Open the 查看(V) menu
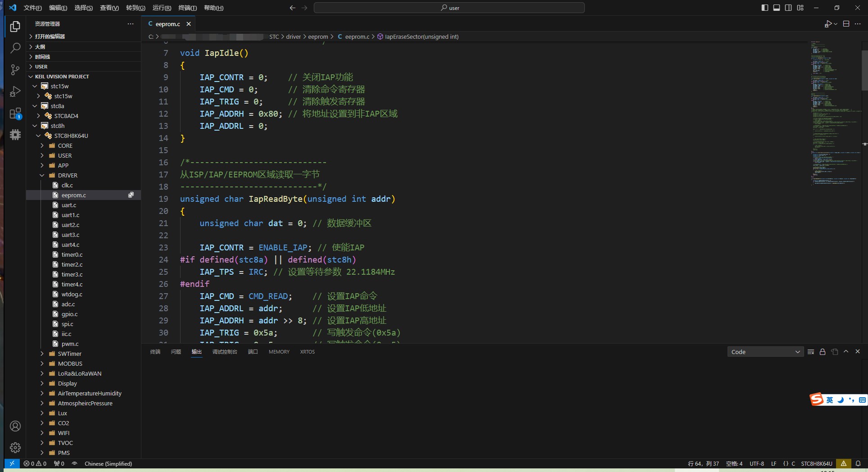This screenshot has width=868, height=472. point(109,8)
